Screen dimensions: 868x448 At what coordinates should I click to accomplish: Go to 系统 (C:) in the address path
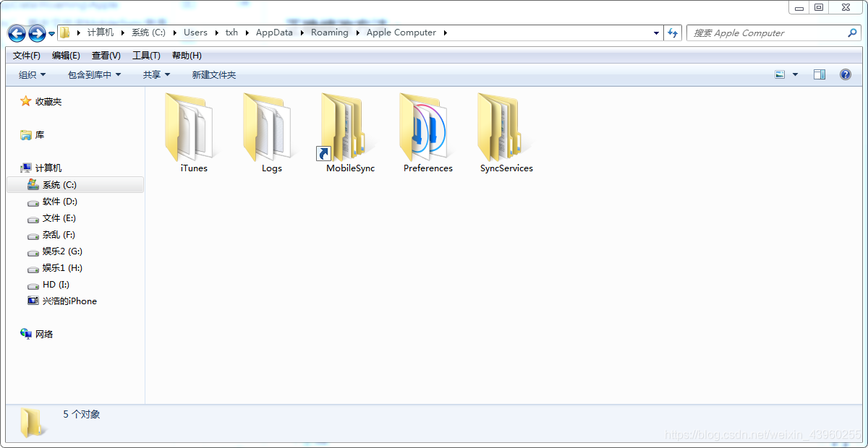coord(148,33)
